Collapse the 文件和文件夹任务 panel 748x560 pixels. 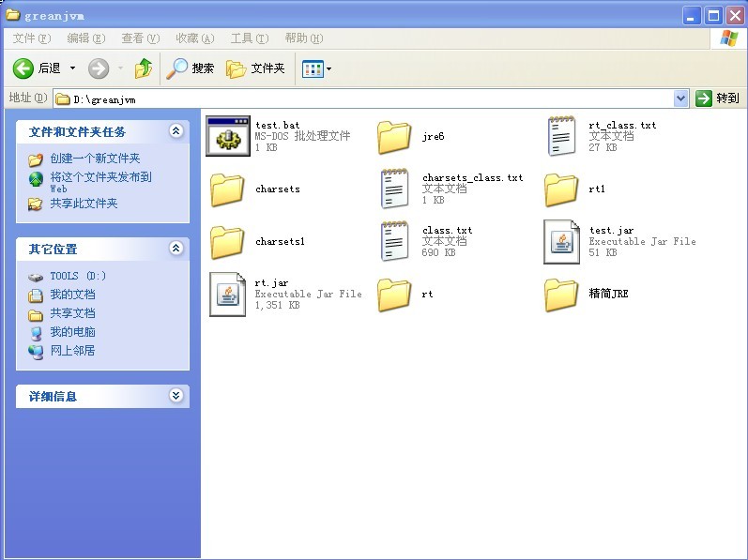pyautogui.click(x=176, y=131)
